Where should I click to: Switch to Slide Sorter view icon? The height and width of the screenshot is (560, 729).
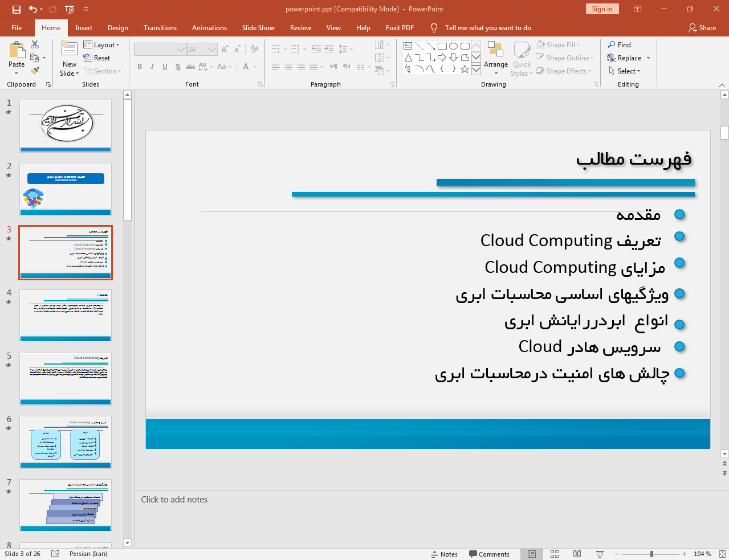pyautogui.click(x=554, y=554)
